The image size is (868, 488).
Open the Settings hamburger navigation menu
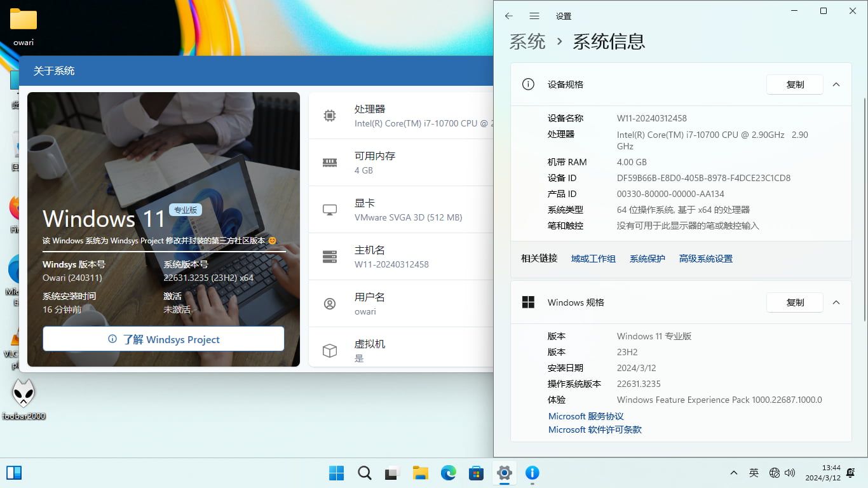click(x=534, y=16)
